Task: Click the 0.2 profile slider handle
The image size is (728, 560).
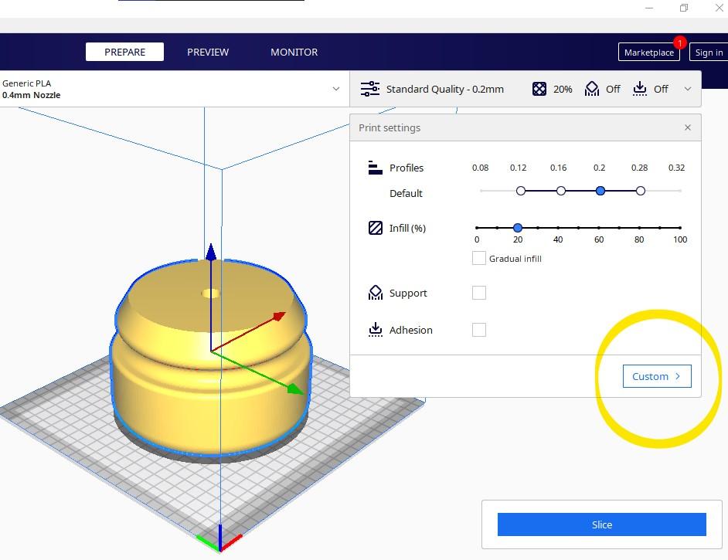Action: pos(600,191)
